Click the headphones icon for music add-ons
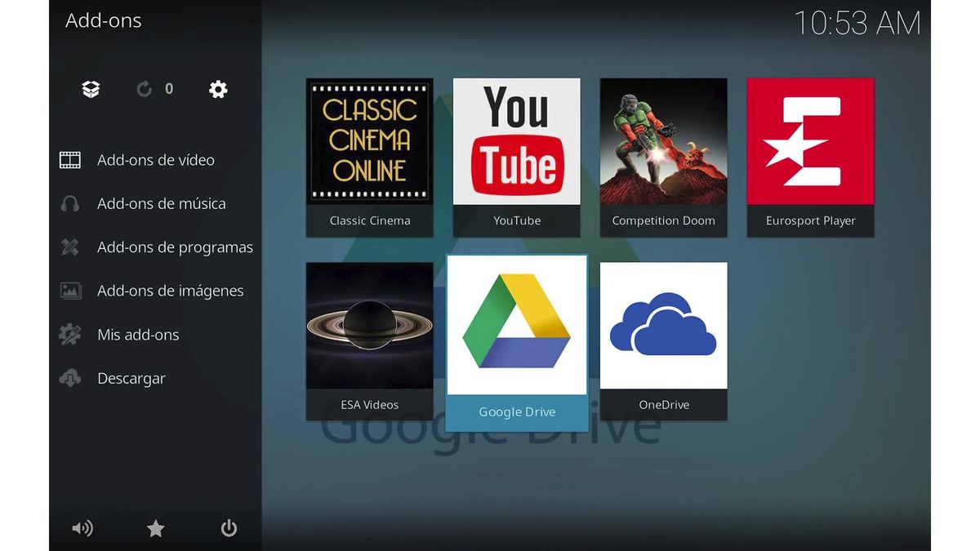Image resolution: width=980 pixels, height=551 pixels. pyautogui.click(x=69, y=203)
